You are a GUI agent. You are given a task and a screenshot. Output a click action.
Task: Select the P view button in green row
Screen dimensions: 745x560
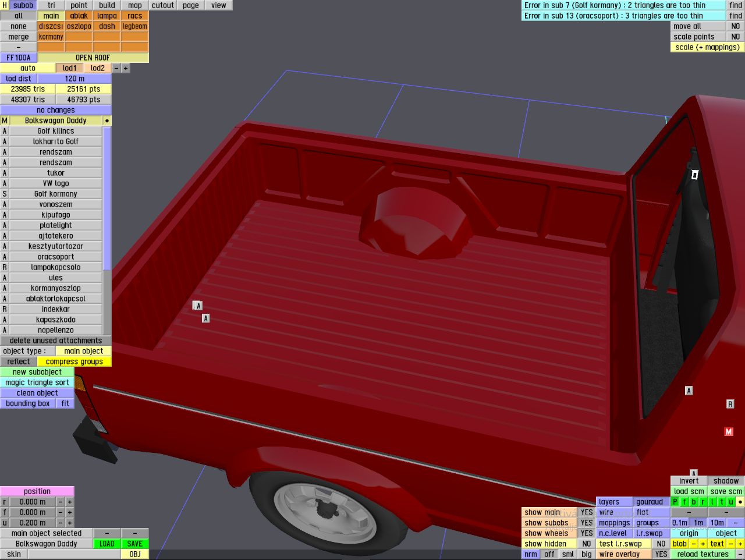click(675, 502)
